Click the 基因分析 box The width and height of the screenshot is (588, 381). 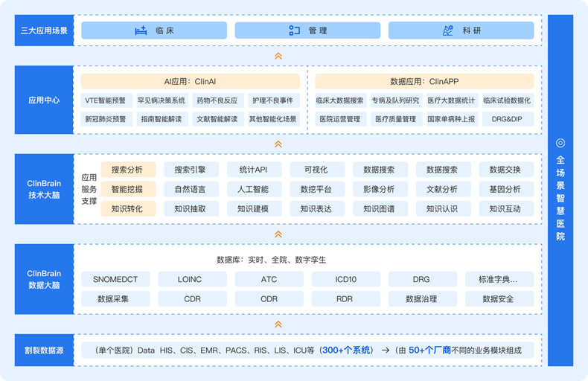506,189
